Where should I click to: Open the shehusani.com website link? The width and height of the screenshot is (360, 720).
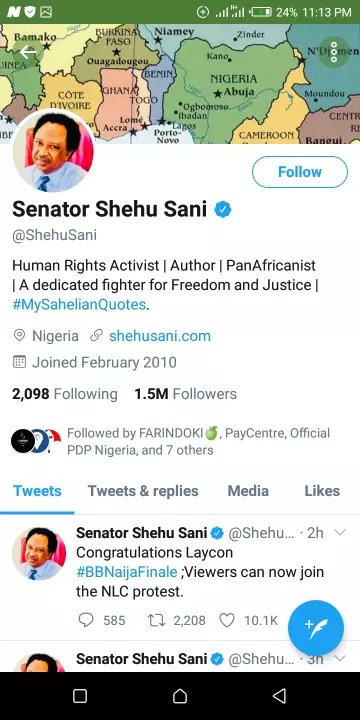coord(160,336)
